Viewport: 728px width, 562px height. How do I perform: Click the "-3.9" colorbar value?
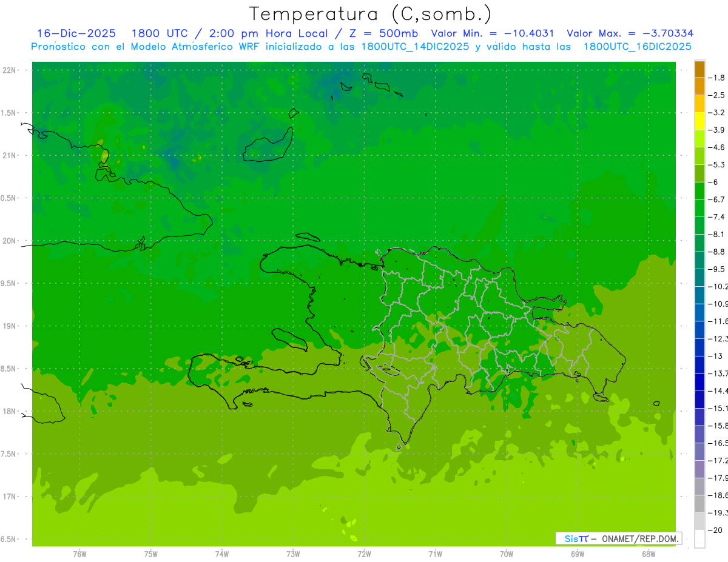716,130
